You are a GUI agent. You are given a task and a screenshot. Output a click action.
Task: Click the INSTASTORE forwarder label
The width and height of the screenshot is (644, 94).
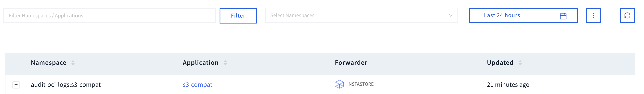coord(360,84)
